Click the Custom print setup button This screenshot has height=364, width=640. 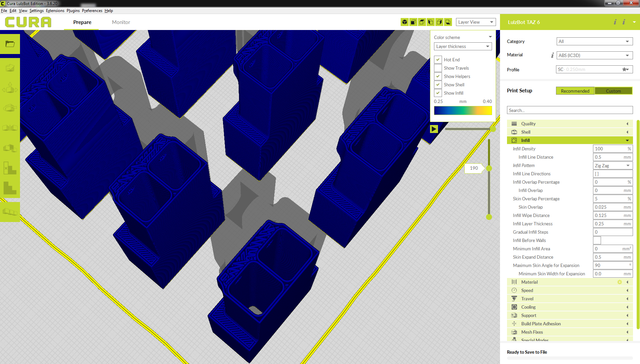[x=613, y=91]
